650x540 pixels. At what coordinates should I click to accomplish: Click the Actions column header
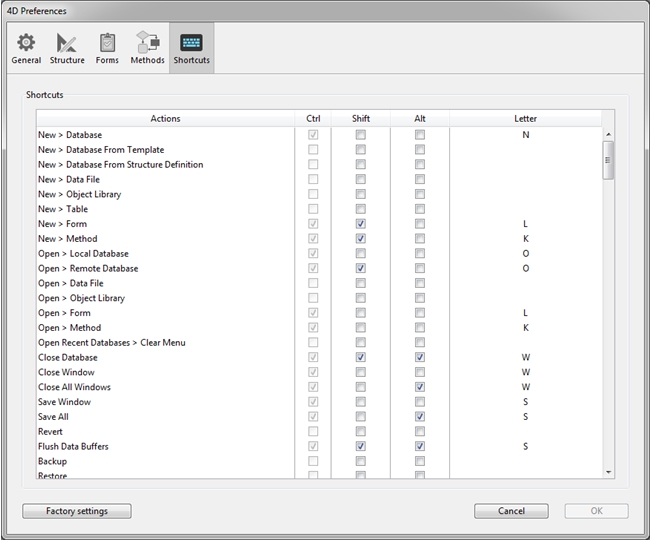coord(165,119)
